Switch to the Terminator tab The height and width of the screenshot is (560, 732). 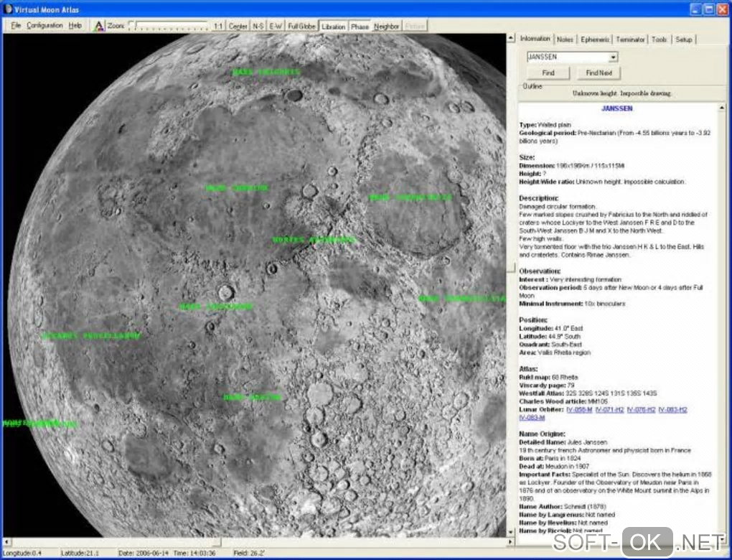tap(630, 39)
